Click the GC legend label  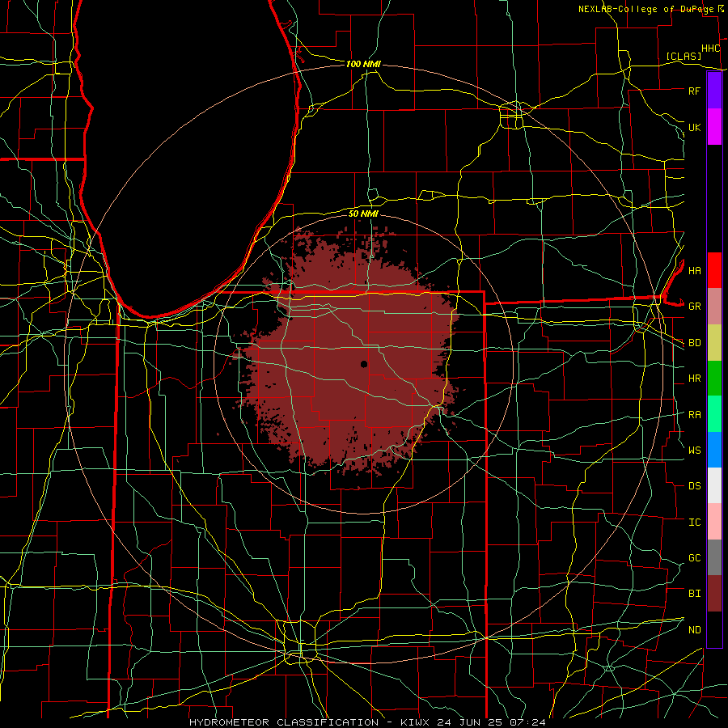694,557
